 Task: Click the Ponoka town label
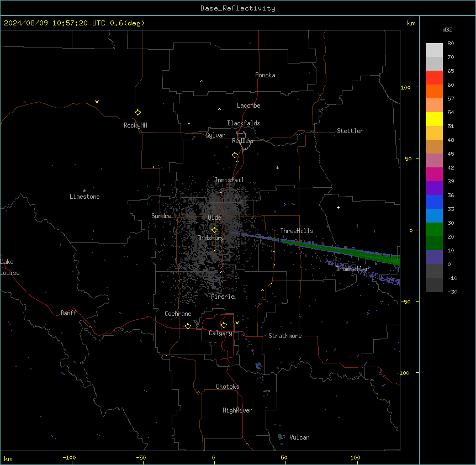click(265, 75)
